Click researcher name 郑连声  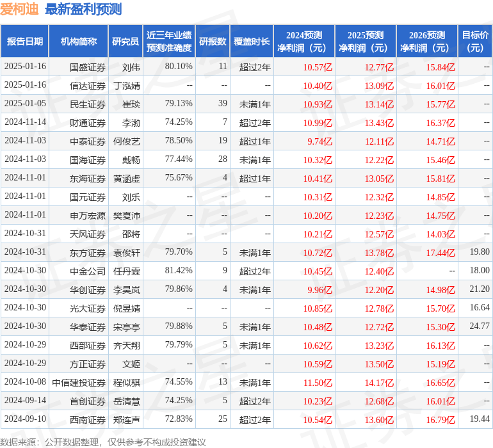[x=127, y=420]
